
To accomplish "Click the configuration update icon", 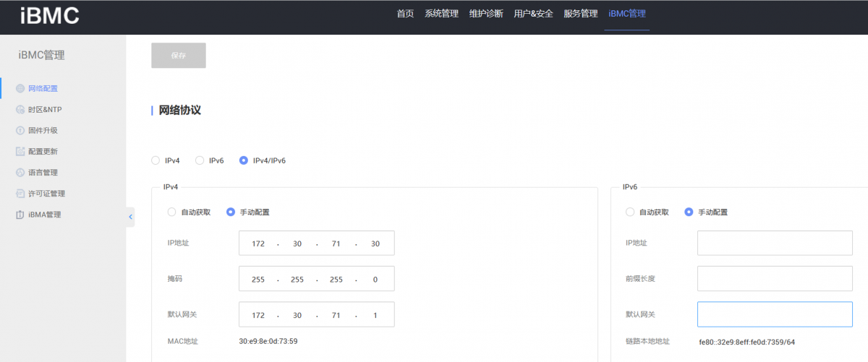I will [x=20, y=152].
